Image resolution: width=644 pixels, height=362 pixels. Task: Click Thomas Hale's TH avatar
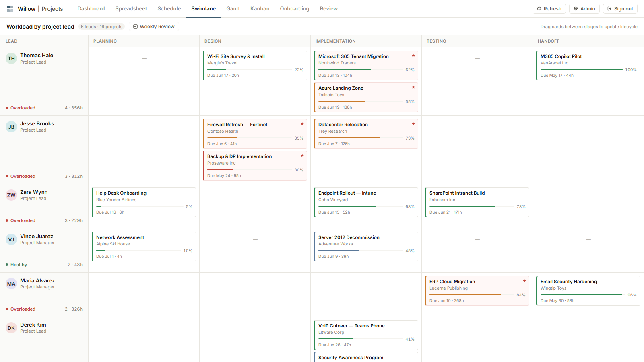11,58
